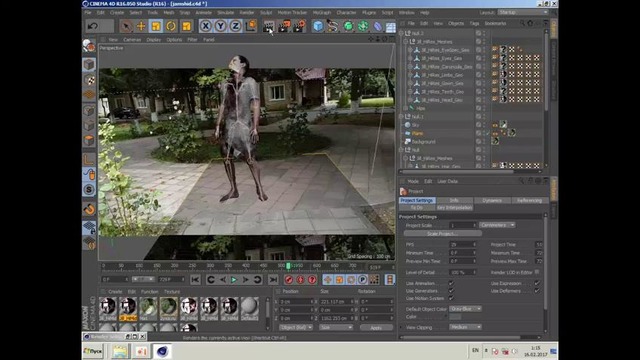Image resolution: width=640 pixels, height=360 pixels.
Task: Collapse the first Jill_Hilltex_Meshes node
Action: point(406,42)
